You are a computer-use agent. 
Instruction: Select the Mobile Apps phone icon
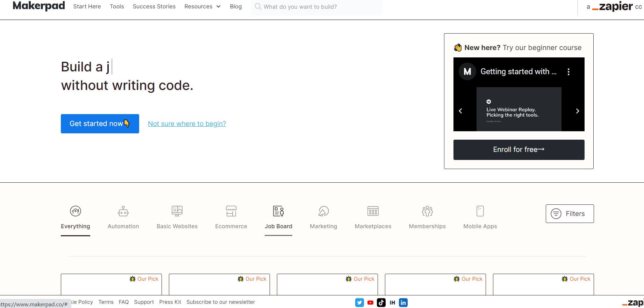(480, 211)
